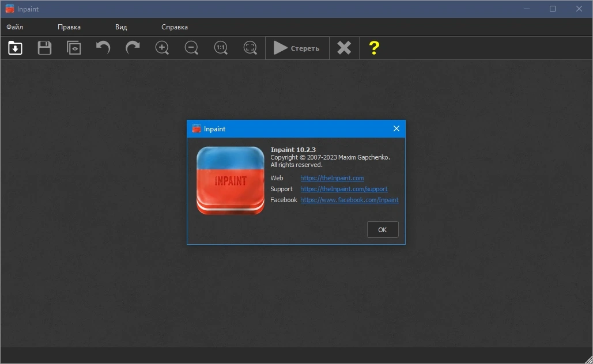Fit the image to the window with the zoom fit icon

tap(250, 48)
